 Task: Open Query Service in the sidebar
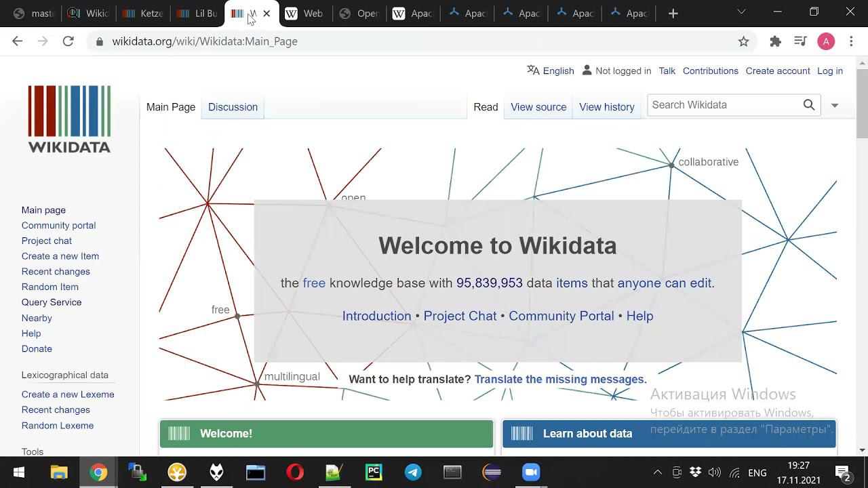[52, 302]
